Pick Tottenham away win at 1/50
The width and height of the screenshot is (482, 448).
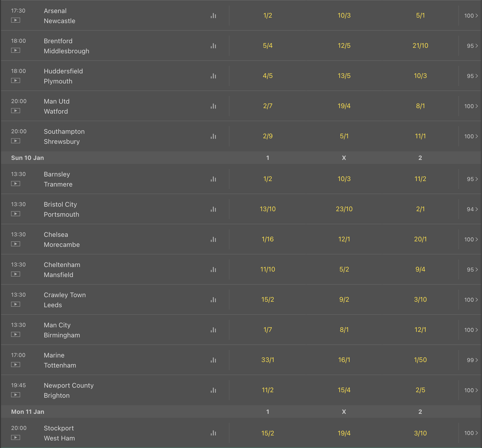420,360
